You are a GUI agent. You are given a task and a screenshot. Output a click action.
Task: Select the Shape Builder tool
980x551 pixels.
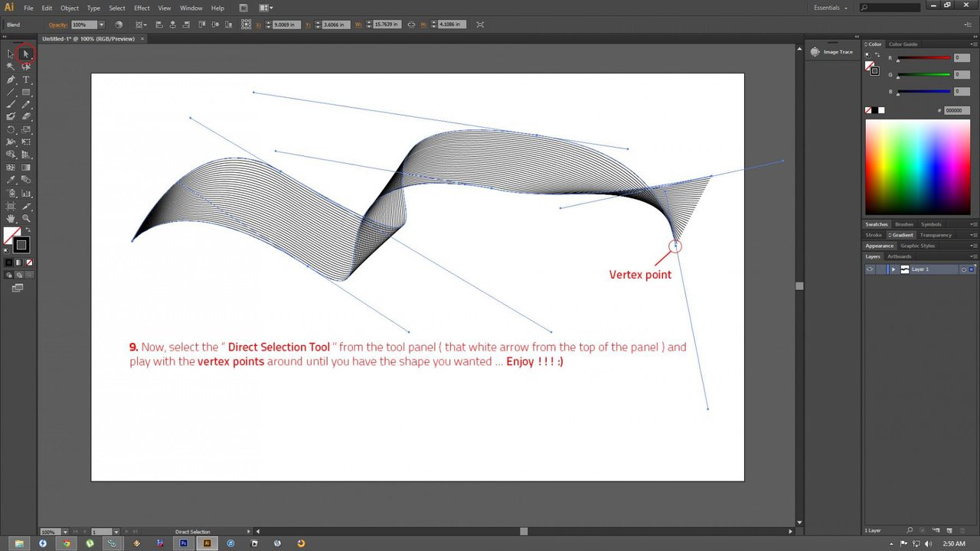(x=11, y=154)
